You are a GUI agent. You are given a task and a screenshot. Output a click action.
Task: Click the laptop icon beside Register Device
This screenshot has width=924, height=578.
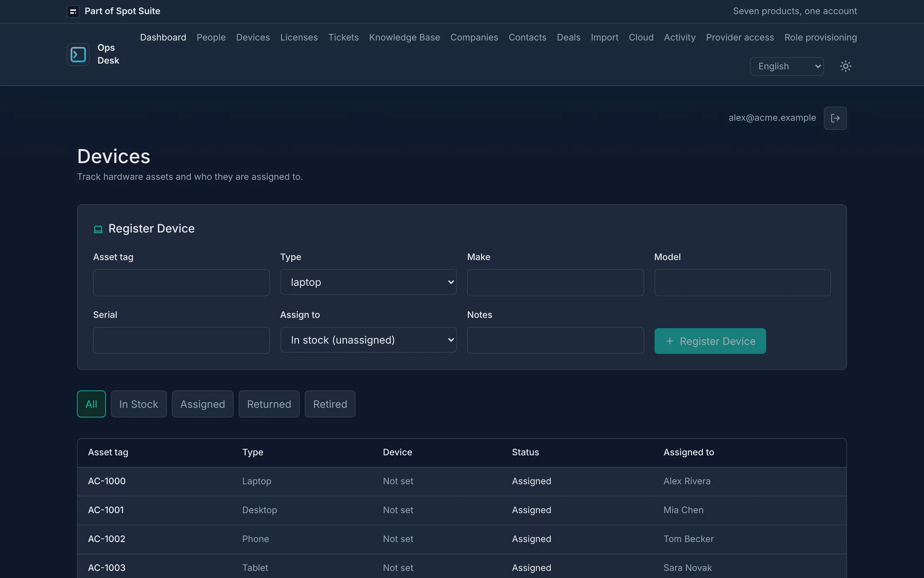(x=98, y=229)
